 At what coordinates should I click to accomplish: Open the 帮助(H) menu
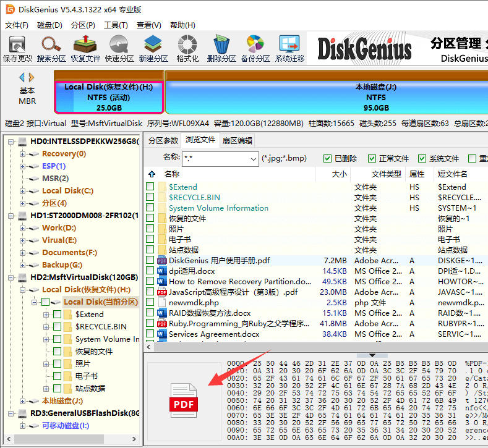click(182, 25)
